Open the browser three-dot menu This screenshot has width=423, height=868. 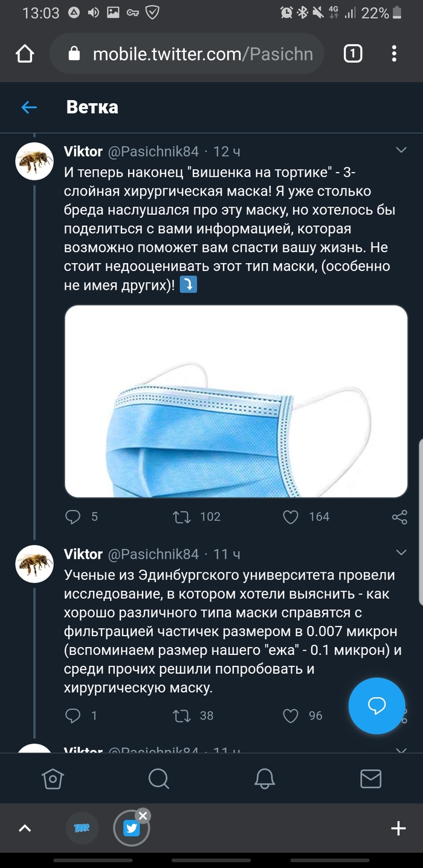coord(394,54)
